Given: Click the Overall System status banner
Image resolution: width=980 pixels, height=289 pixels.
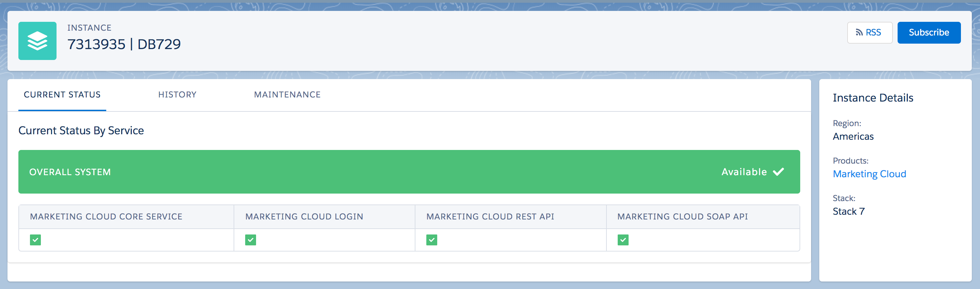Looking at the screenshot, I should point(409,172).
